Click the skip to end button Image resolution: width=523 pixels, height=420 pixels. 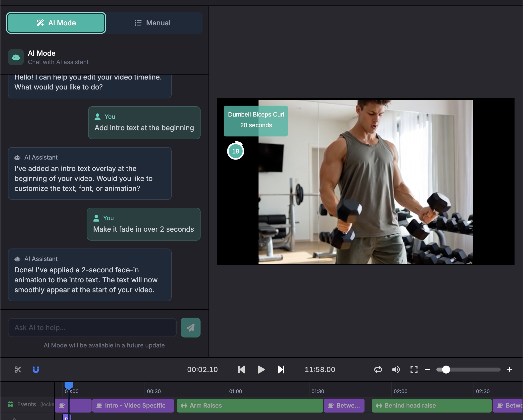(x=281, y=370)
